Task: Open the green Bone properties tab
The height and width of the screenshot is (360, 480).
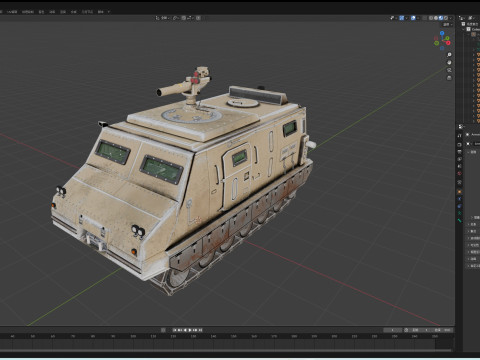Action: [x=459, y=220]
